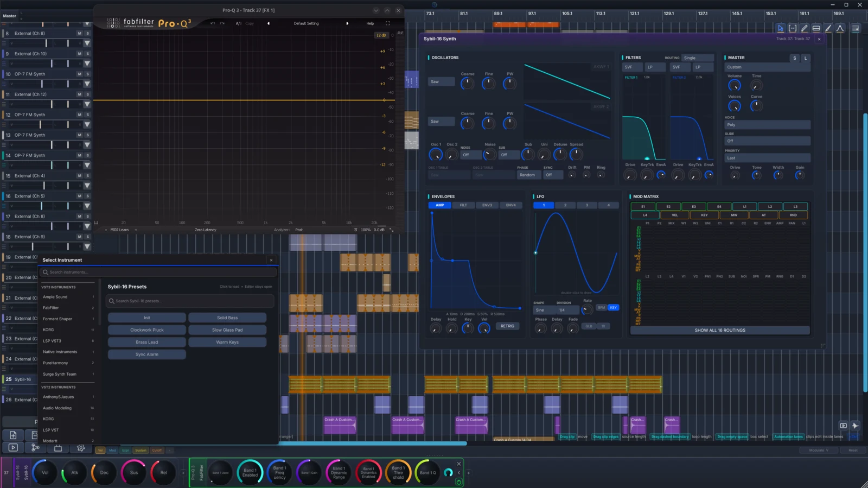Image resolution: width=868 pixels, height=488 pixels.
Task: Toggle the KEY button in LFO section
Action: [613, 307]
